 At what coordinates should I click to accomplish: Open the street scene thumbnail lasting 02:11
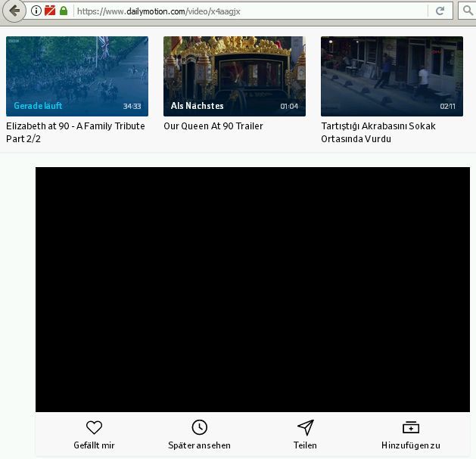point(392,76)
